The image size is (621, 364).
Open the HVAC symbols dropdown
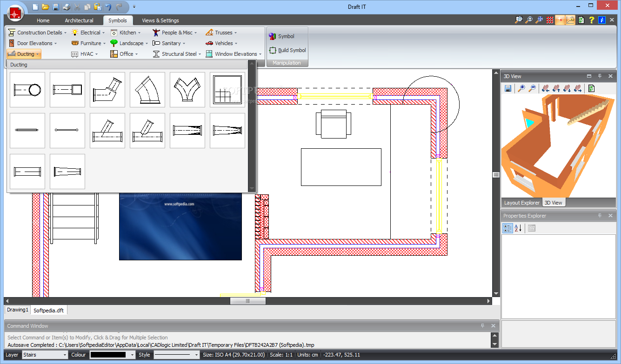[85, 54]
